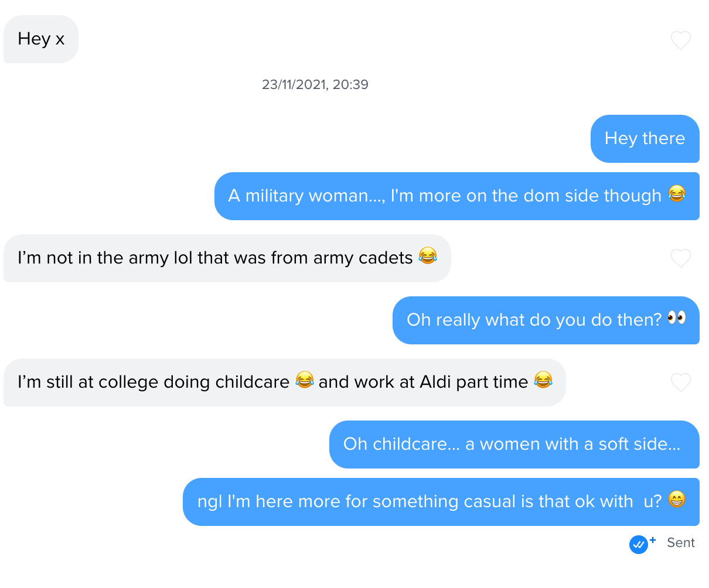The image size is (709, 588).
Task: Heart the army cadets message
Action: [x=680, y=258]
